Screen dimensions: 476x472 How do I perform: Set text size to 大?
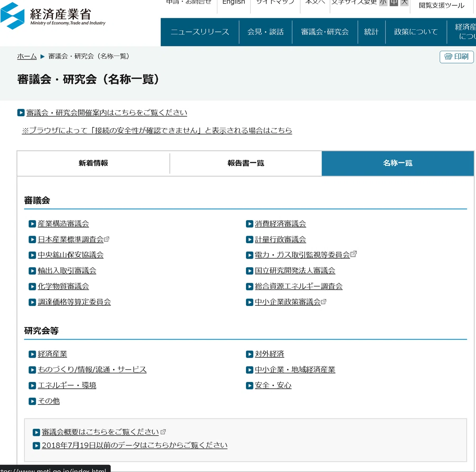[x=404, y=2]
